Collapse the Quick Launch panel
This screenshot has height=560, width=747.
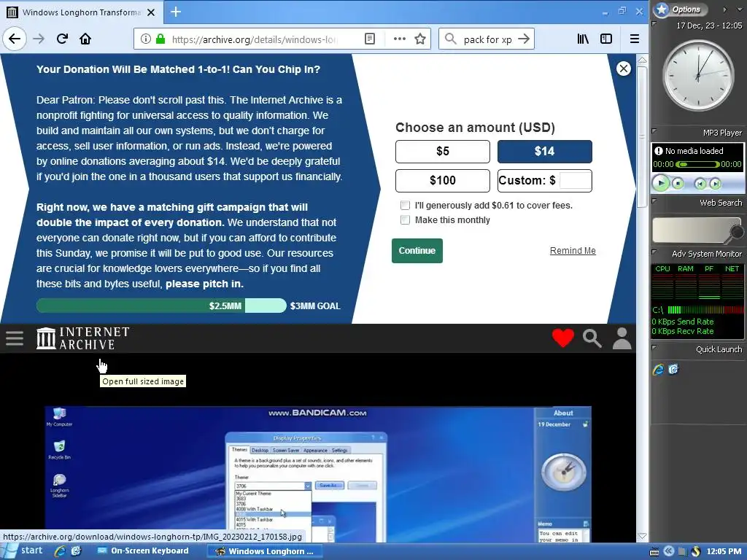coord(654,348)
